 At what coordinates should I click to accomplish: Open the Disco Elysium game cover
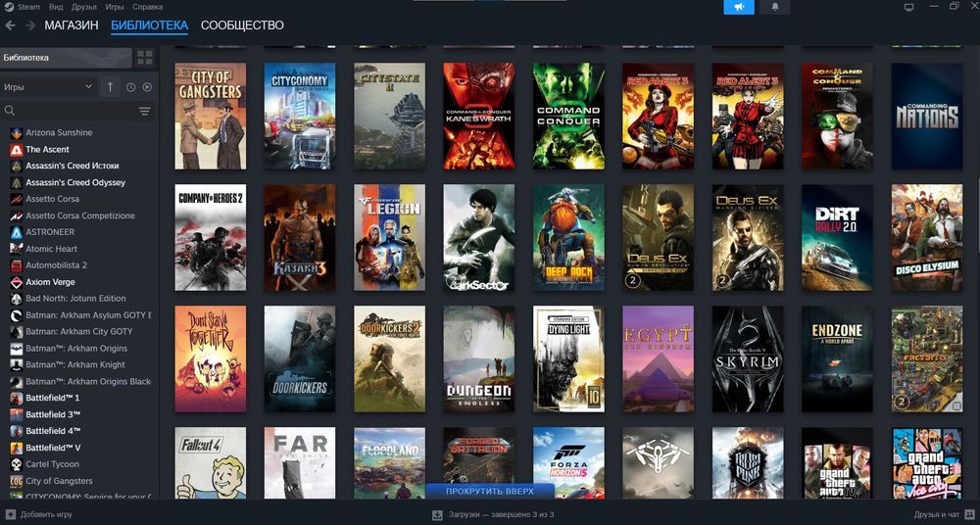coord(927,237)
